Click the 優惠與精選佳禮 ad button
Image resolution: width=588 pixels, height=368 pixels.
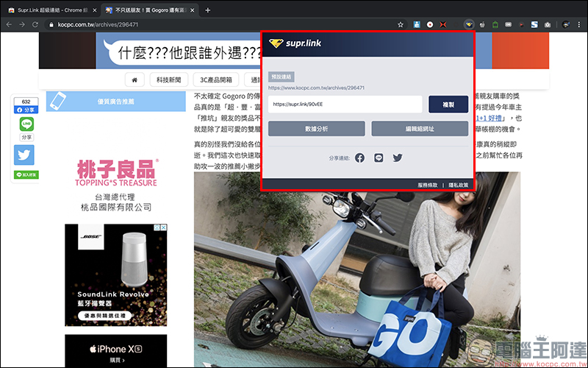(x=104, y=316)
